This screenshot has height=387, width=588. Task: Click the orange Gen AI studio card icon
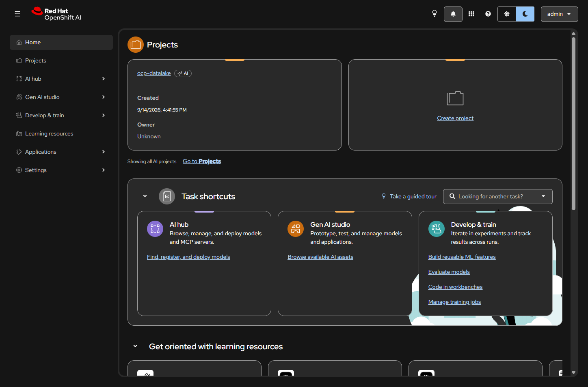pyautogui.click(x=296, y=229)
